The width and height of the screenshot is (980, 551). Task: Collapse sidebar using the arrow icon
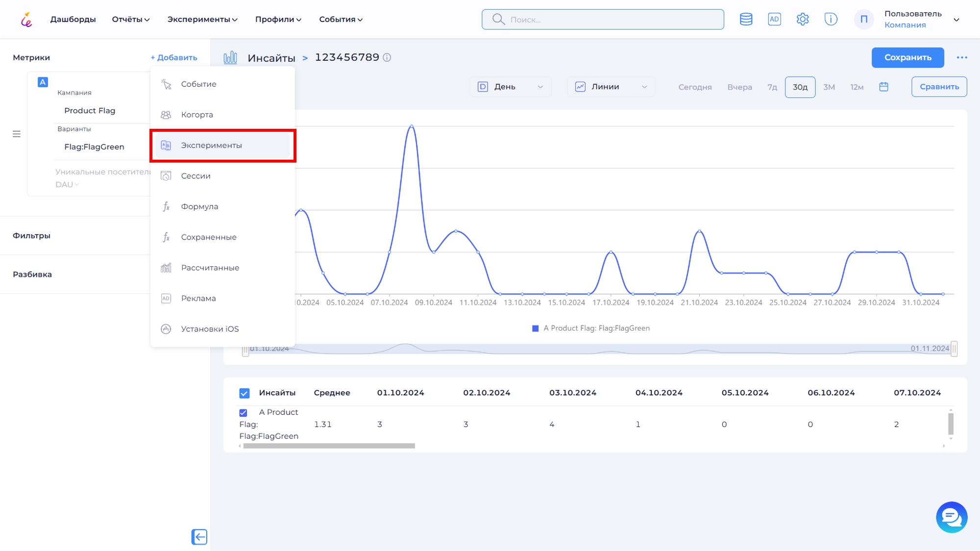click(x=199, y=537)
